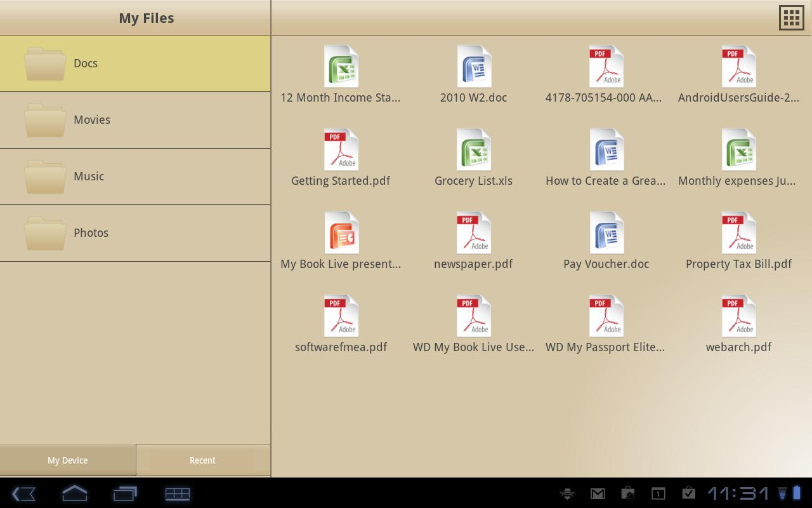The height and width of the screenshot is (508, 812).
Task: Open the grid view icon top right
Action: coord(791,17)
